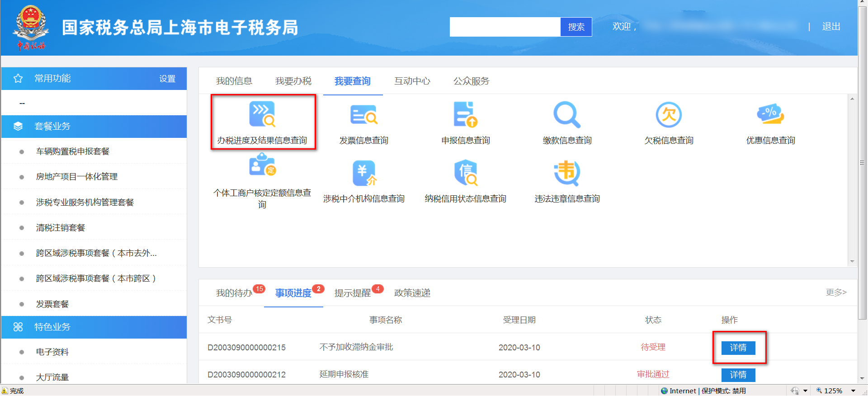Viewport: 868px width, 396px height.
Task: Open 跨区域涉税事项套餐（本市去外...
Action: 96,253
